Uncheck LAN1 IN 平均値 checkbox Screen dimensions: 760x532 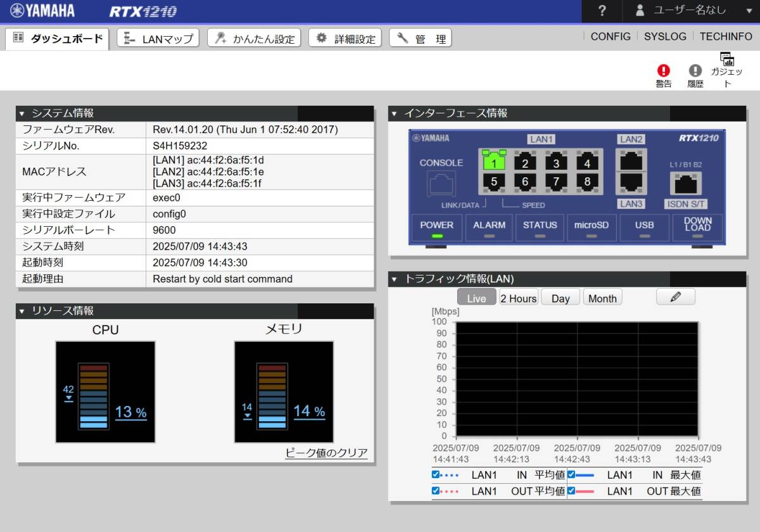[436, 474]
